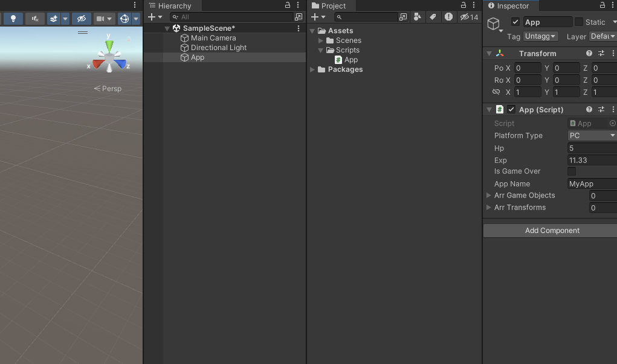Edit the GameObject name field App
The width and height of the screenshot is (617, 364).
548,22
